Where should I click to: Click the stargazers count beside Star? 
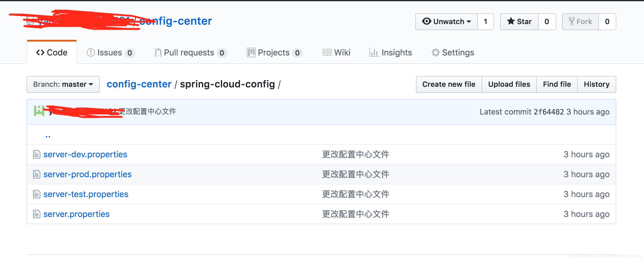pyautogui.click(x=547, y=22)
